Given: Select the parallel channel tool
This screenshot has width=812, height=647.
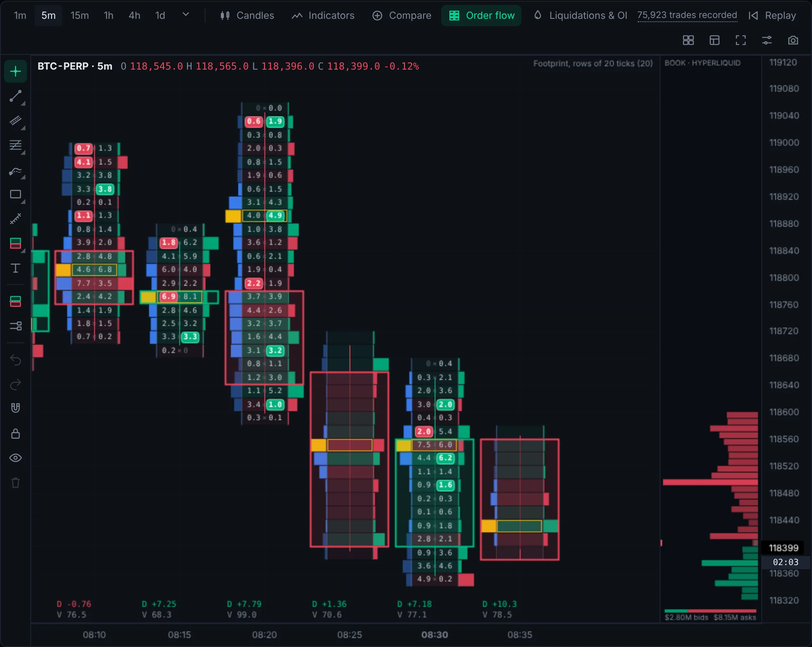Looking at the screenshot, I should 16,121.
